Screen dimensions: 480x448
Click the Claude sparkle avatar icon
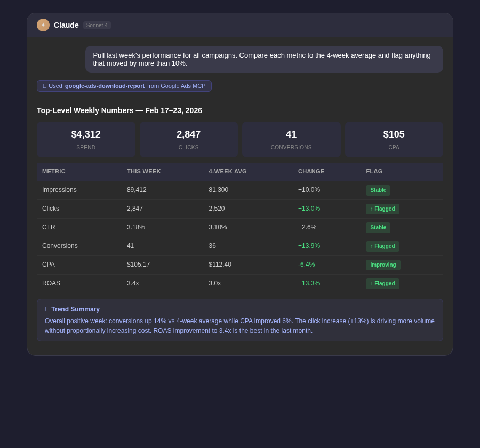[x=43, y=25]
